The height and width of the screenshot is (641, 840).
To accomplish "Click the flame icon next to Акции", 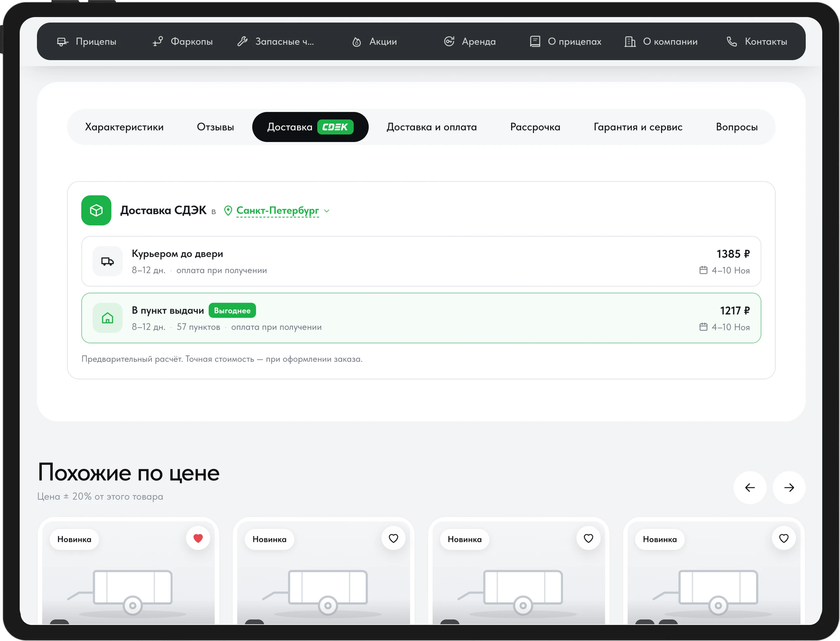I will pyautogui.click(x=356, y=42).
